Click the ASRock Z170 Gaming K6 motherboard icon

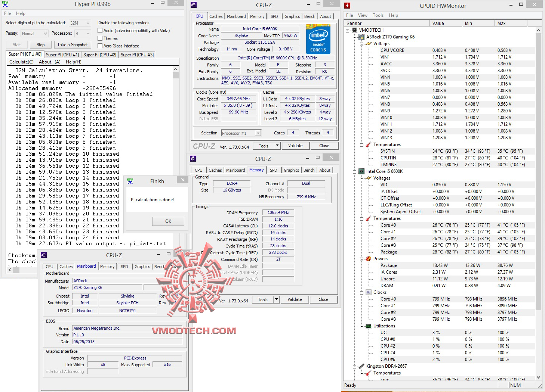tap(361, 37)
